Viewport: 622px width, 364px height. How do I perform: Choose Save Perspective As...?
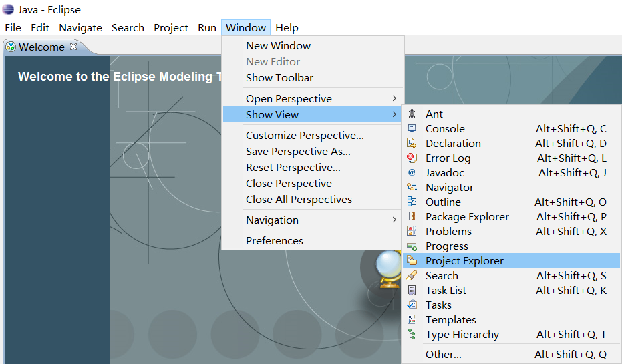pyautogui.click(x=313, y=151)
